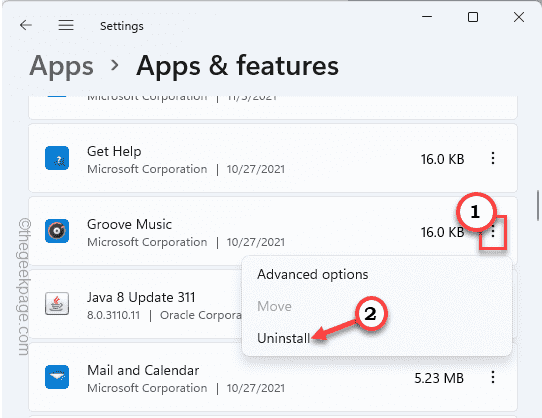This screenshot has width=542, height=418.
Task: Click the 10/27/2021 date under Groove Music
Action: pos(256,242)
